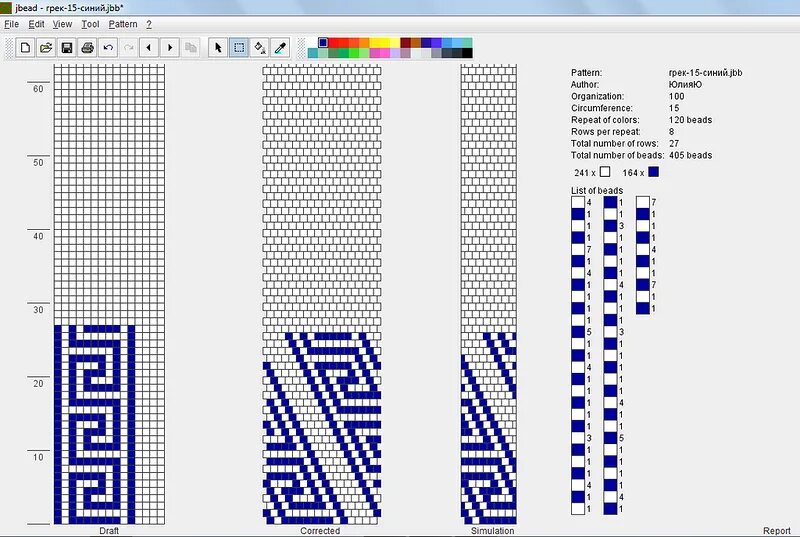Save the pattern with the floppy disk icon
Screen dimensions: 800x537
(66, 48)
